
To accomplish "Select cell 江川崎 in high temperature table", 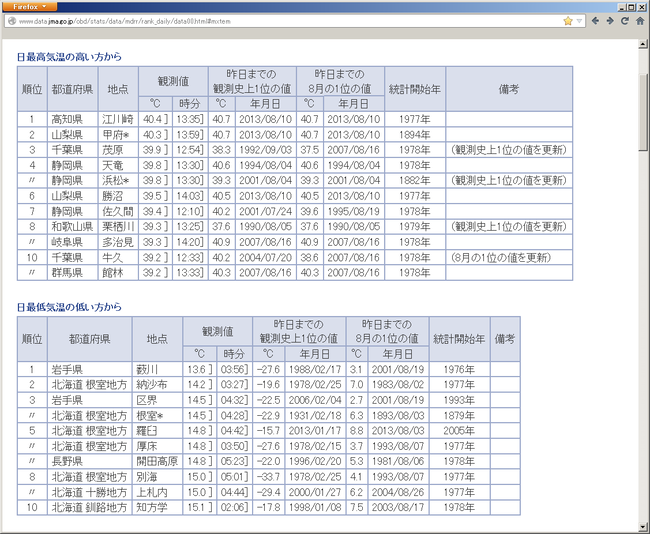I will [118, 119].
